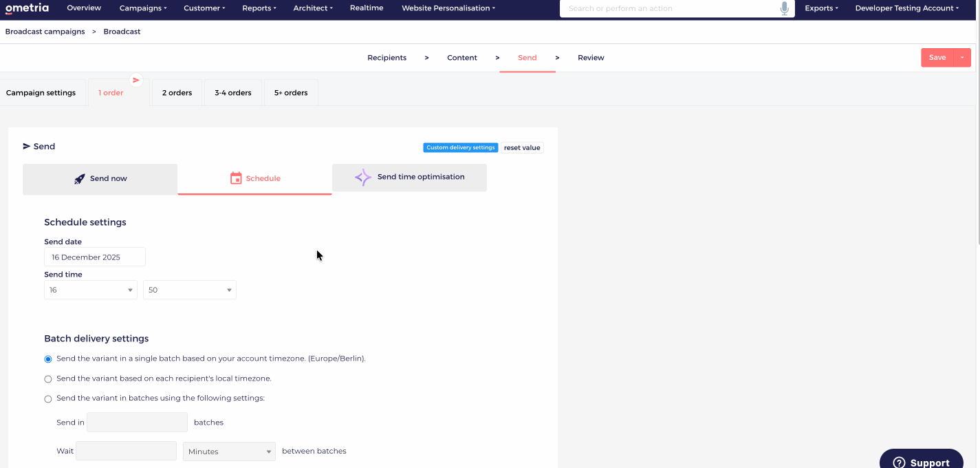
Task: Click the paper plane badge on 1 order tab
Action: (136, 80)
